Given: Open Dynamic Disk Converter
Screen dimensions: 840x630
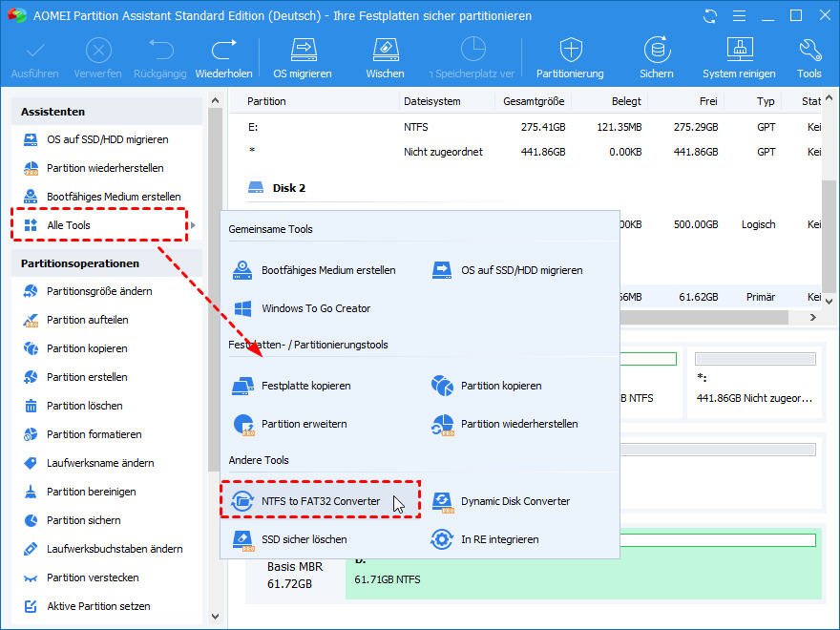Looking at the screenshot, I should (501, 501).
